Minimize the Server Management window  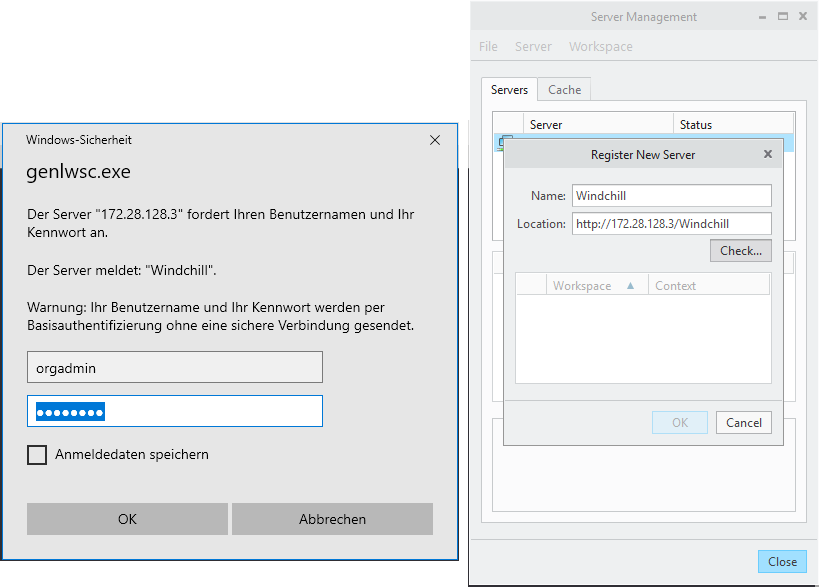pyautogui.click(x=763, y=17)
